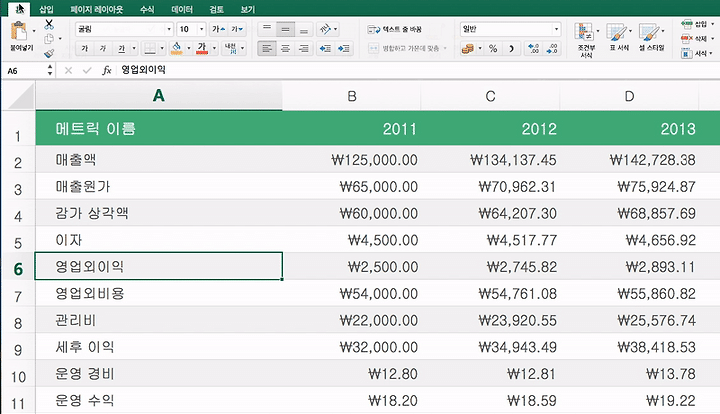Toggle Wrap Text (텍스트 줄 바꿈)
The image size is (720, 414).
coord(394,29)
